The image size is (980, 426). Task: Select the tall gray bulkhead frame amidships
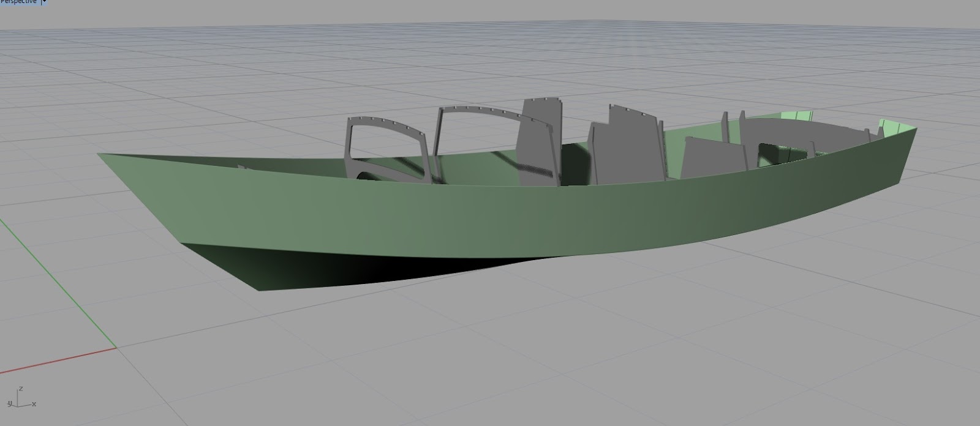(x=538, y=142)
